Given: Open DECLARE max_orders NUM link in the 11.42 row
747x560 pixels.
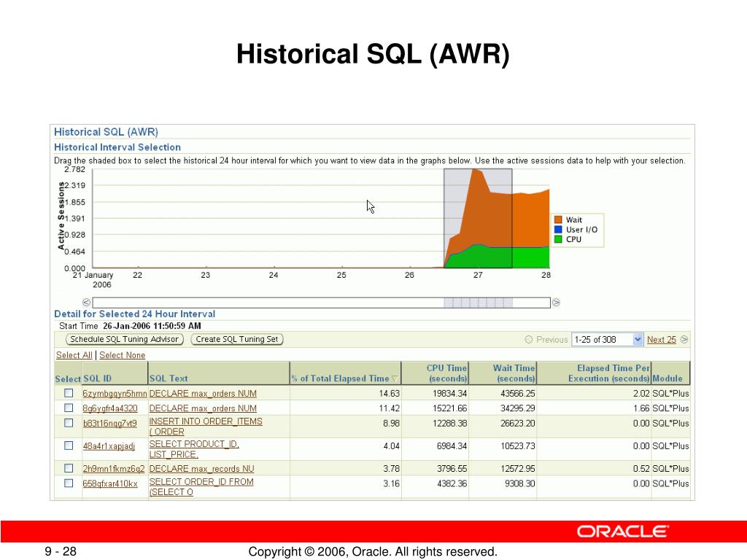Looking at the screenshot, I should (203, 408).
